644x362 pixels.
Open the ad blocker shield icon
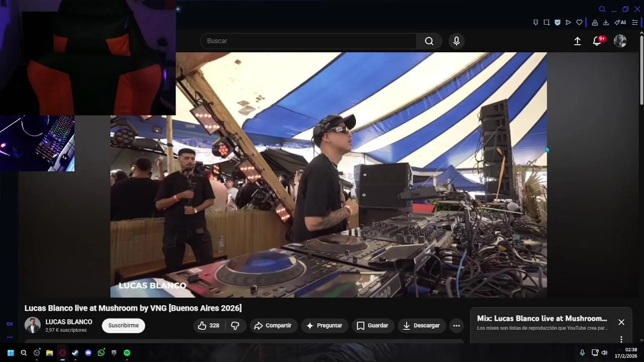(557, 23)
